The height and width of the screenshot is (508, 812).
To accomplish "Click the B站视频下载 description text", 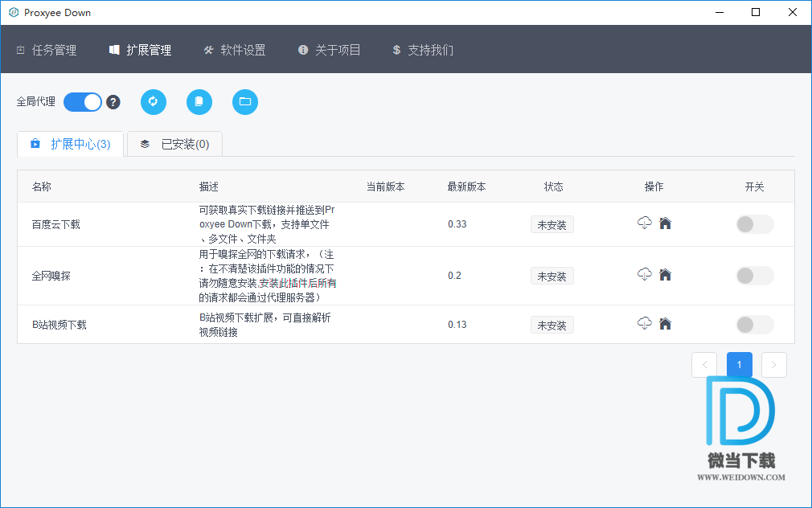I will pyautogui.click(x=265, y=325).
